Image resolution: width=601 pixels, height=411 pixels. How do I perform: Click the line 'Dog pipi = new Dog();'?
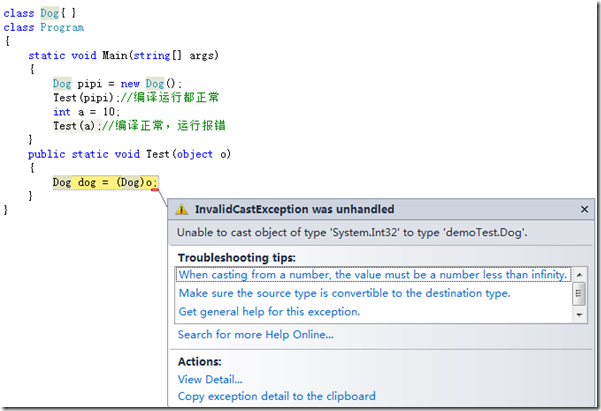coord(117,84)
